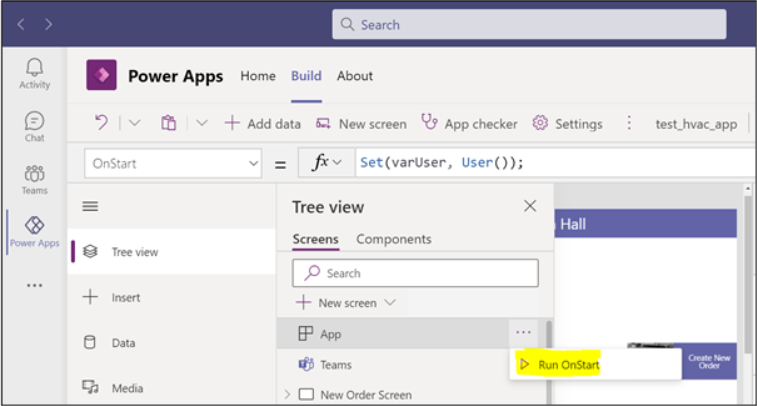Open more apps ellipsis in sidebar
Viewport: 757px width, 406px height.
click(x=34, y=285)
